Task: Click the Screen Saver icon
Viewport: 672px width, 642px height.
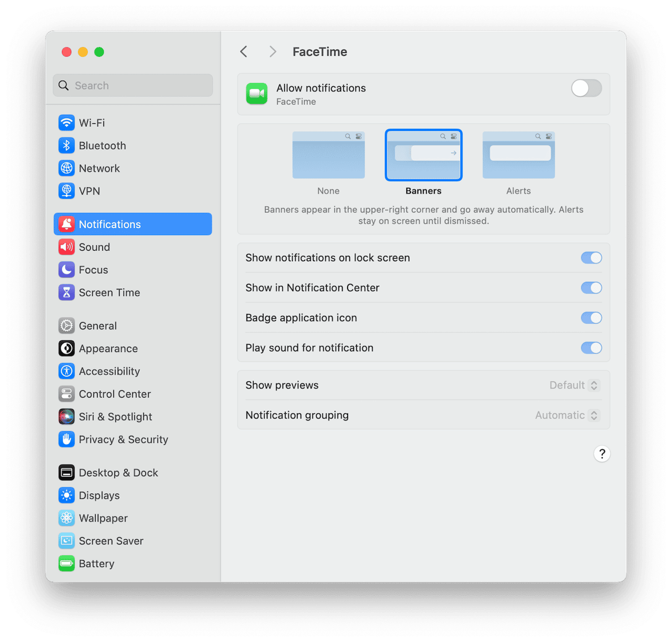Action: [x=66, y=541]
